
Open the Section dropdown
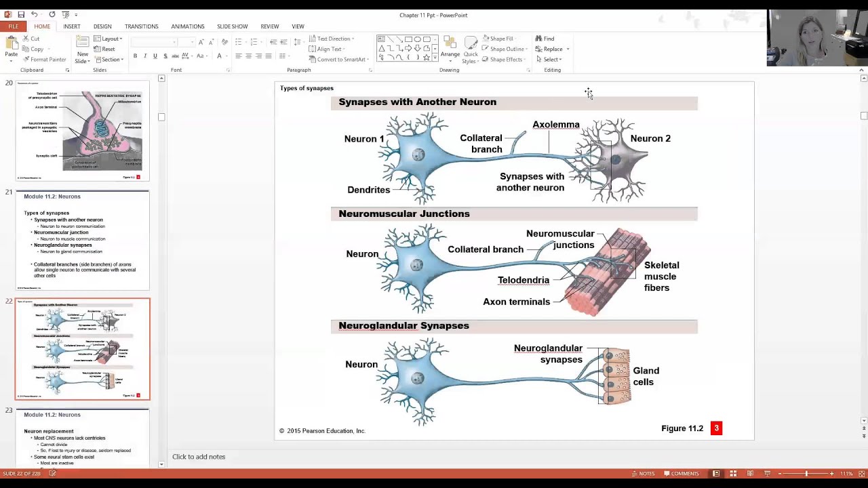(x=108, y=59)
